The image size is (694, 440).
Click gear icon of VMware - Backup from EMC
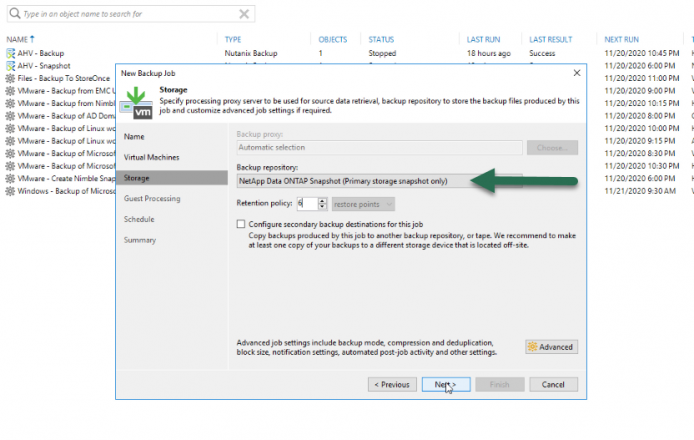click(x=10, y=91)
